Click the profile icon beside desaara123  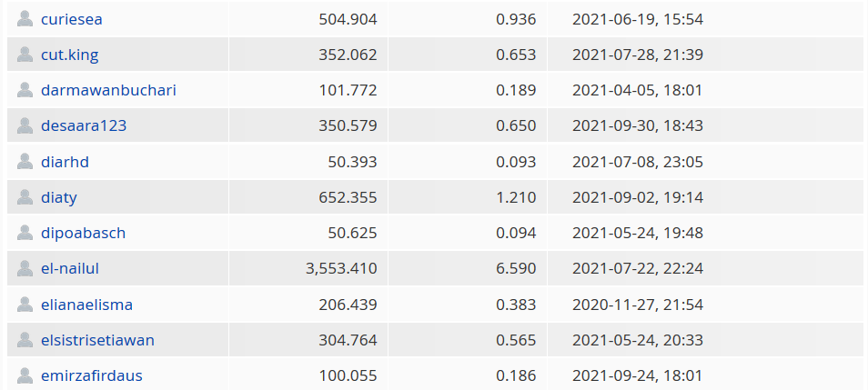[25, 125]
